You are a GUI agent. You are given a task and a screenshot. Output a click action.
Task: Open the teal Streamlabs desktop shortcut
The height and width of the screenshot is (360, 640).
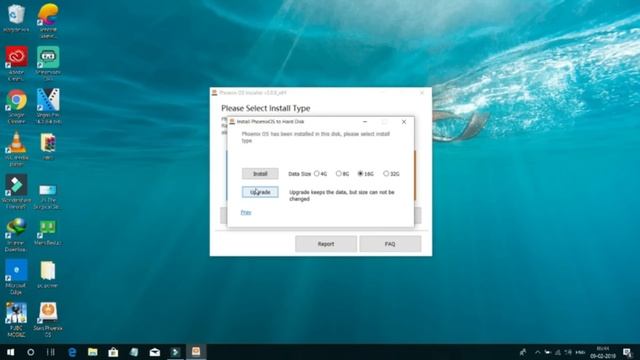pos(48,63)
